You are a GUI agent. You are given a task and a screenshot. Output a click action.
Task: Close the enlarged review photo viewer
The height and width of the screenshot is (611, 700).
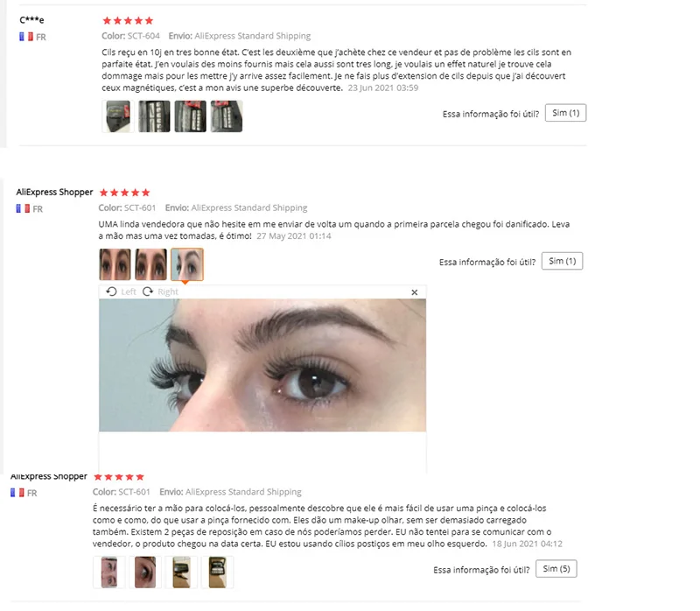pyautogui.click(x=414, y=292)
